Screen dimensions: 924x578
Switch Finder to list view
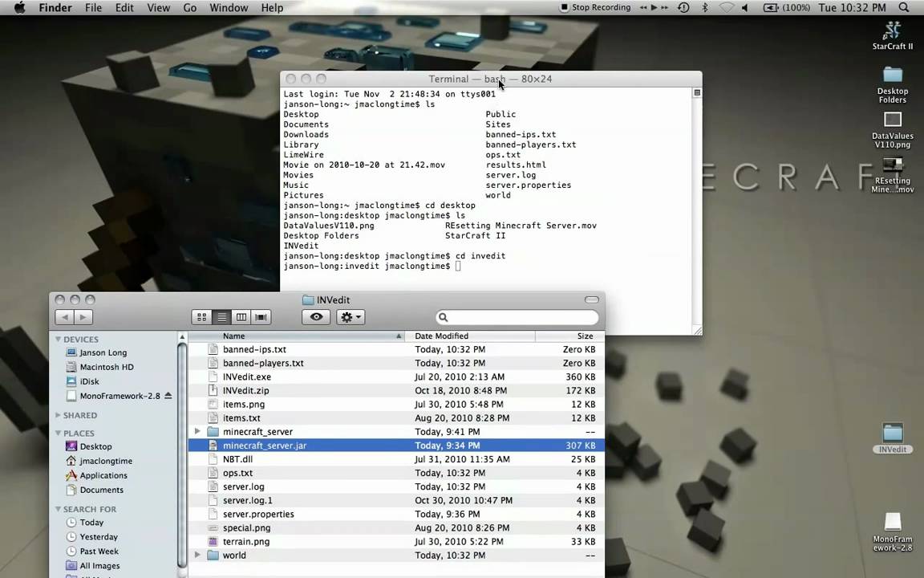[221, 317]
